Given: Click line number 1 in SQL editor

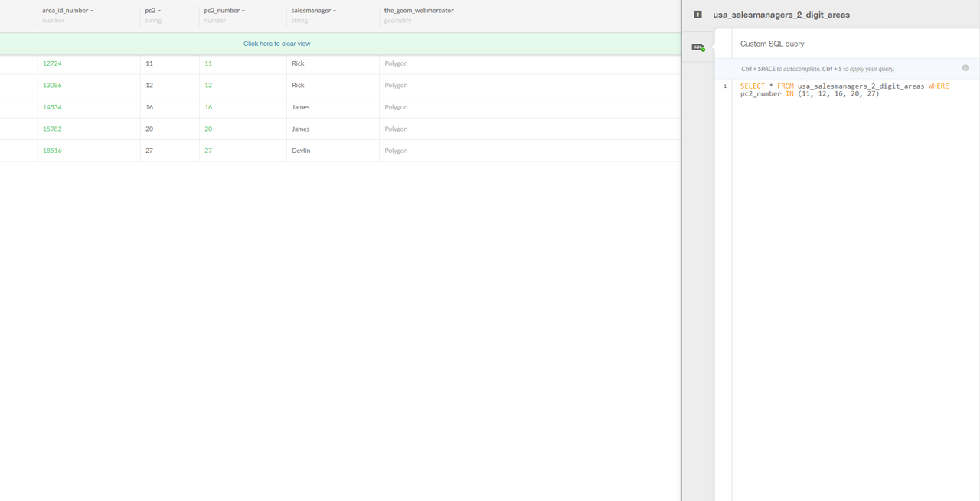Looking at the screenshot, I should (725, 86).
